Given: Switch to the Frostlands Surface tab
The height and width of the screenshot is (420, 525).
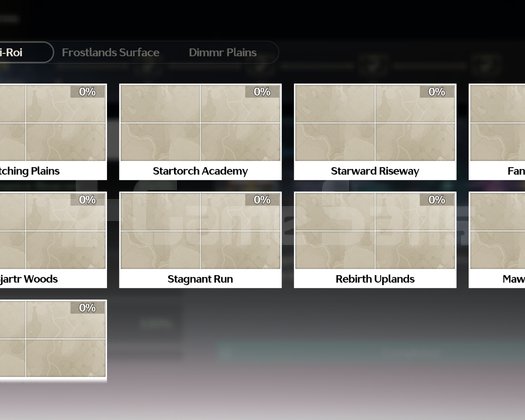Looking at the screenshot, I should pyautogui.click(x=110, y=53).
